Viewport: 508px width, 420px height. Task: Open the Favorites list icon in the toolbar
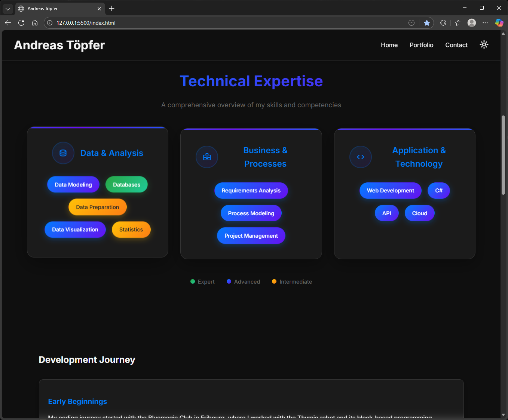(x=458, y=23)
